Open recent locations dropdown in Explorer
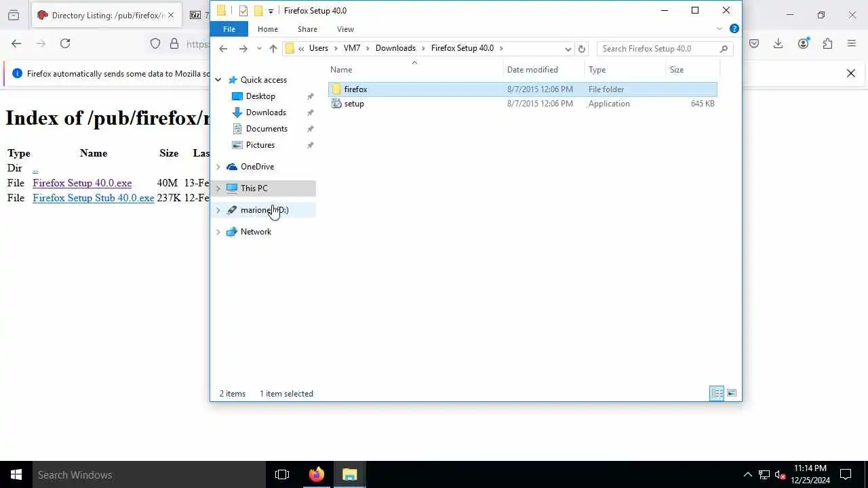This screenshot has height=488, width=868. tap(259, 49)
